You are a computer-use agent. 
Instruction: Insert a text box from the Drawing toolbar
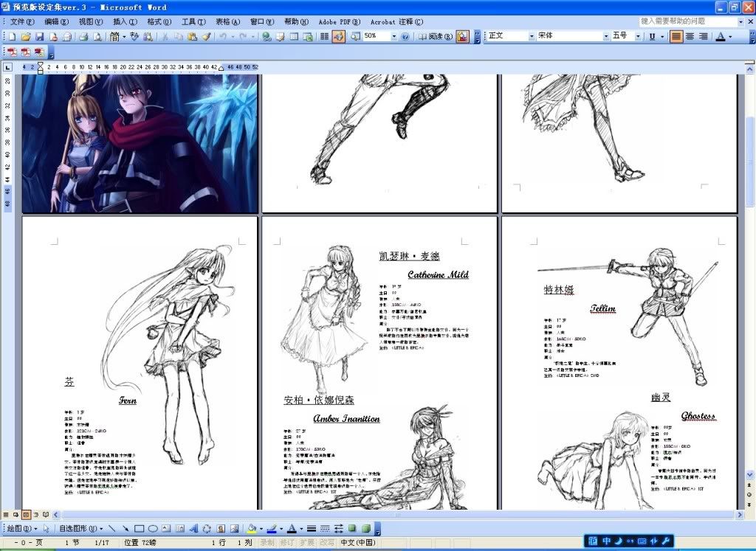166,528
